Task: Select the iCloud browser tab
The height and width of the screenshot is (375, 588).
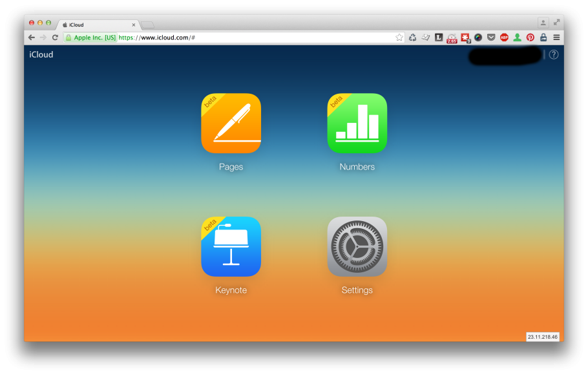Action: (x=97, y=25)
